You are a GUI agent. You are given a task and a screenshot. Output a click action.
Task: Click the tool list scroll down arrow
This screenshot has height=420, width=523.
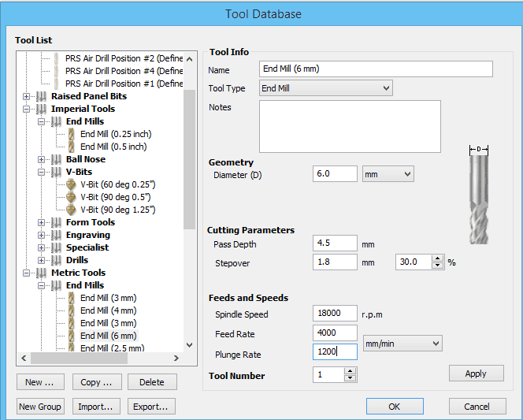click(x=190, y=345)
